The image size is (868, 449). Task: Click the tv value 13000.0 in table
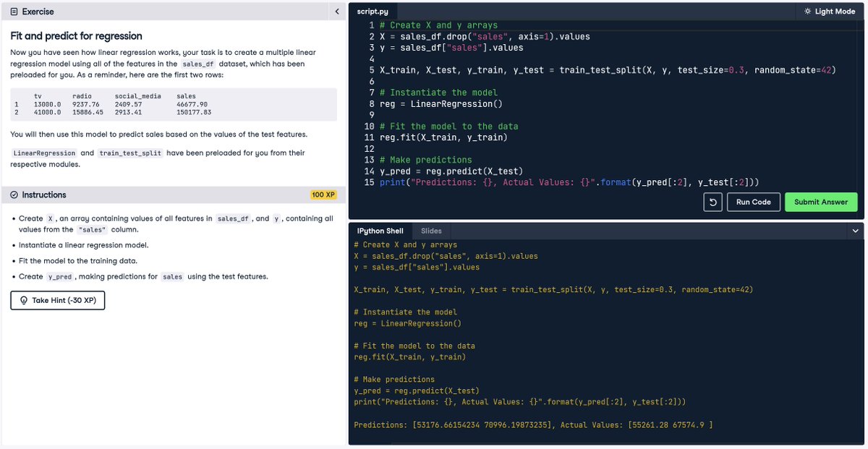(x=48, y=104)
